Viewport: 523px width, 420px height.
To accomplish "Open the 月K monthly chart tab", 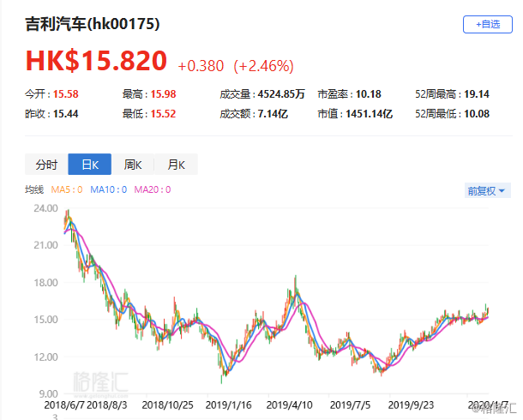I will click(x=176, y=165).
